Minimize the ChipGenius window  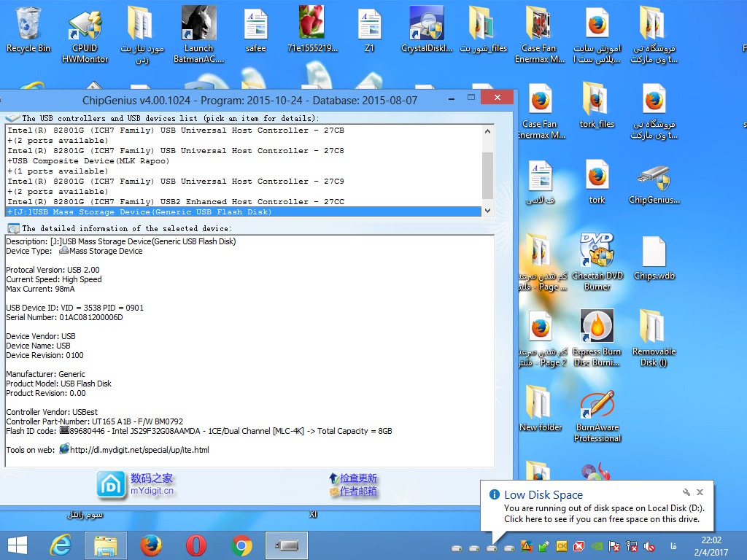click(x=451, y=98)
